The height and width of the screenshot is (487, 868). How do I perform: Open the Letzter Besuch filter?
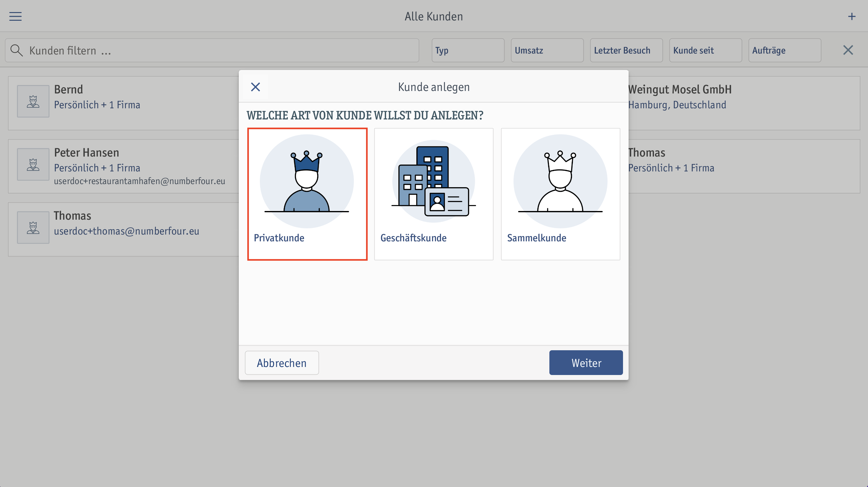(x=626, y=50)
